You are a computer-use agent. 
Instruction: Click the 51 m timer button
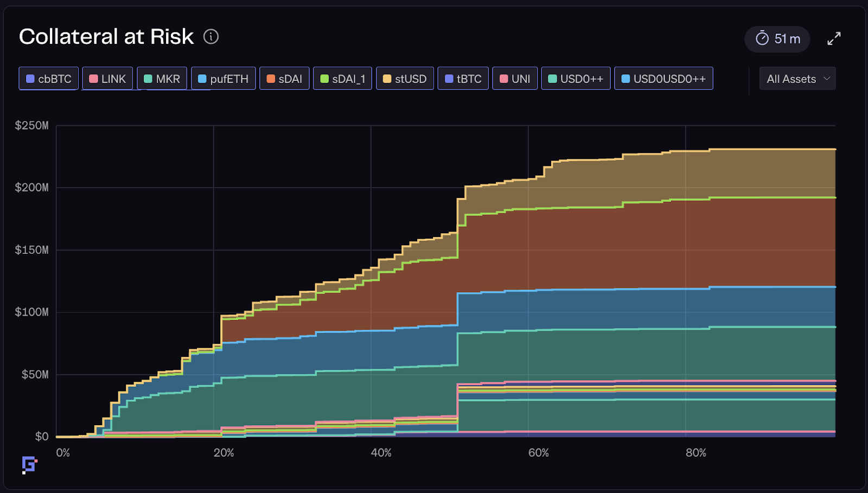click(x=777, y=39)
